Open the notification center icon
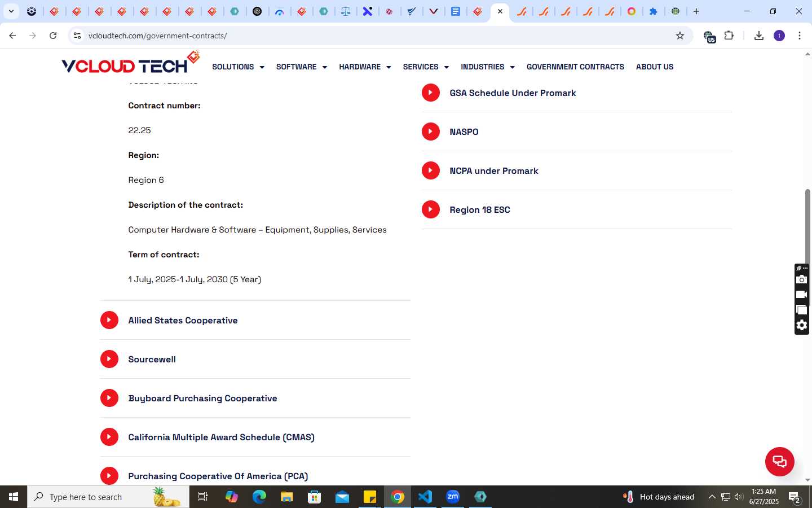This screenshot has height=508, width=812. coord(795,497)
